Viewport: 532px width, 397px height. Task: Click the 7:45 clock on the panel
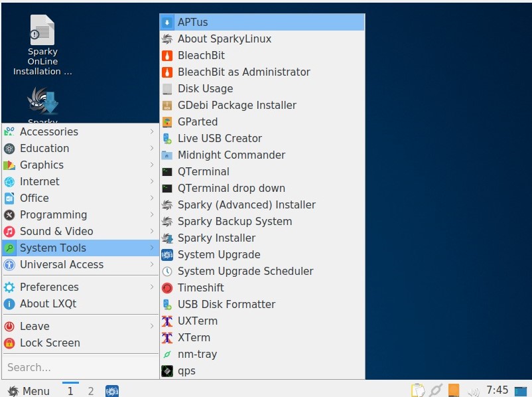pos(497,390)
